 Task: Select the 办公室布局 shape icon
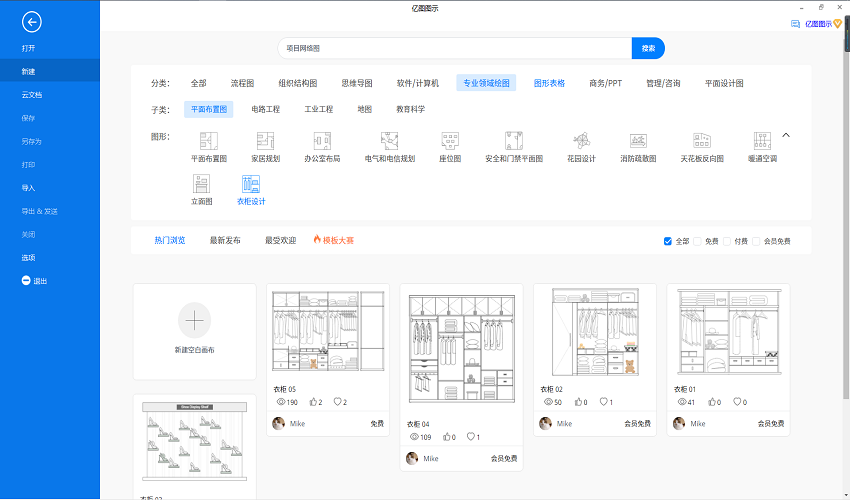pos(322,141)
